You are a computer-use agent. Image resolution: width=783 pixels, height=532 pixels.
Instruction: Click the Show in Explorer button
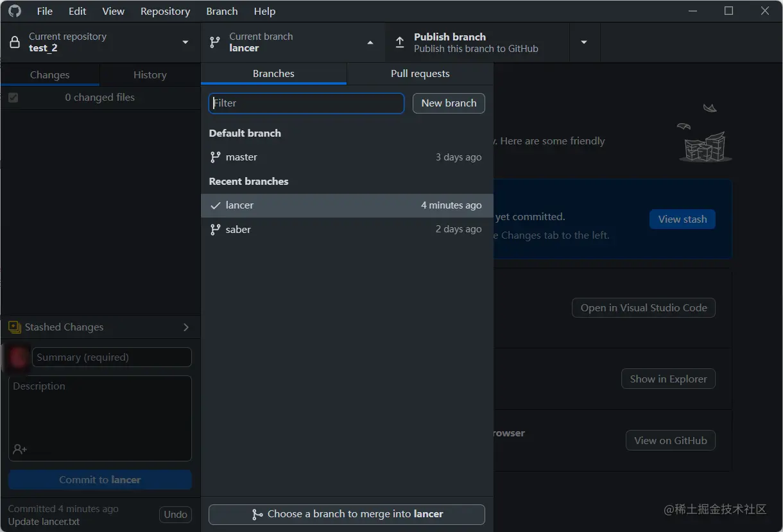pyautogui.click(x=668, y=379)
